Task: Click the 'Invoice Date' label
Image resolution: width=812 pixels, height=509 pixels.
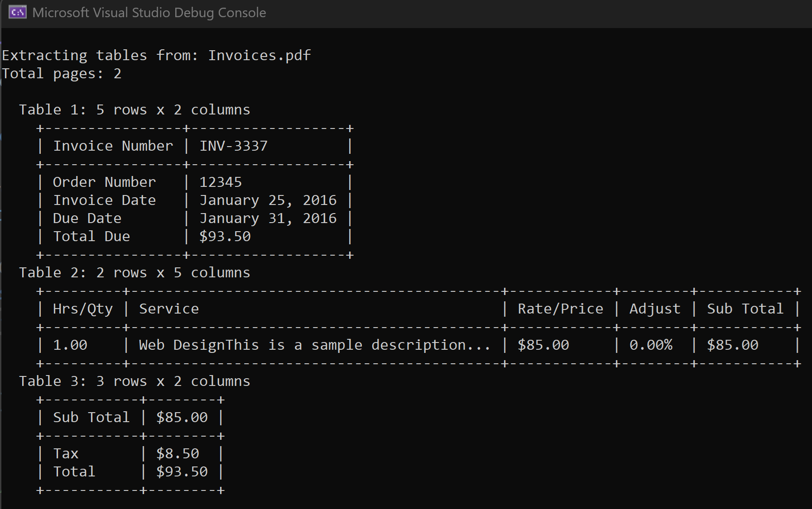Action: click(x=104, y=200)
